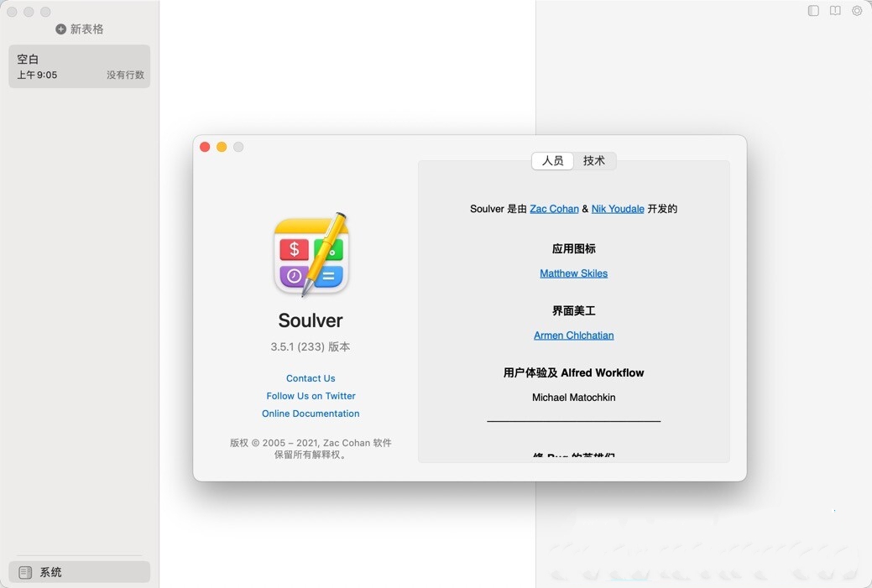This screenshot has height=588, width=872.
Task: Close the About Soulver window
Action: click(x=205, y=147)
